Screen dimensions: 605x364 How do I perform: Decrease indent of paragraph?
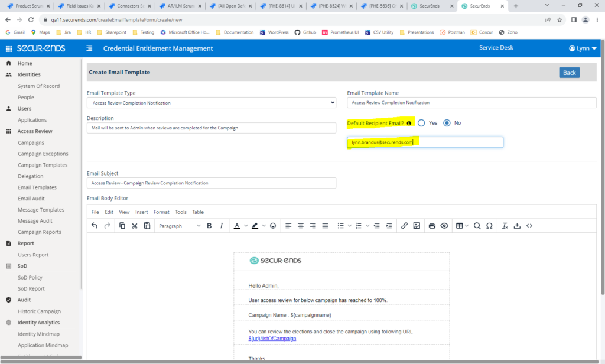coord(376,226)
